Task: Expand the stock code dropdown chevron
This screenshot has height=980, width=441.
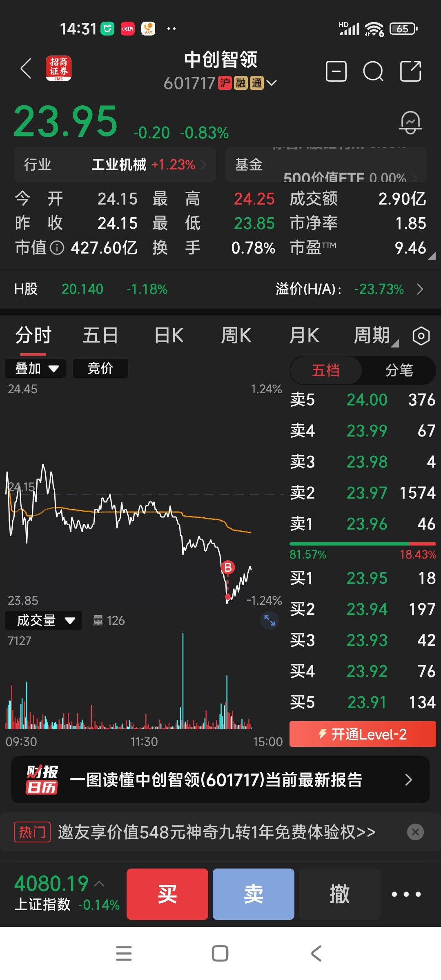Action: pos(272,83)
